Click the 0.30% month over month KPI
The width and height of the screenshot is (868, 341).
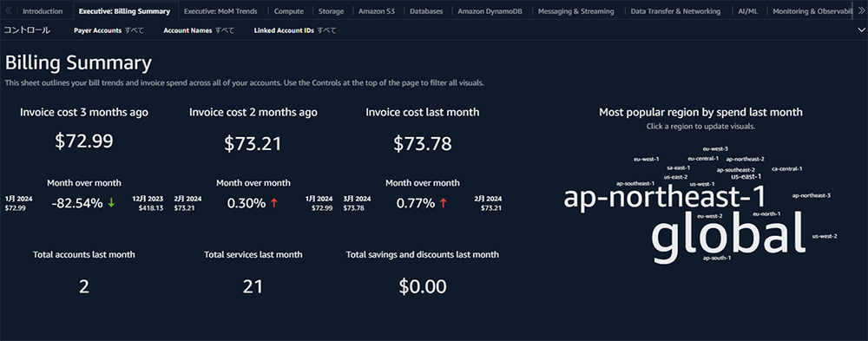point(247,203)
